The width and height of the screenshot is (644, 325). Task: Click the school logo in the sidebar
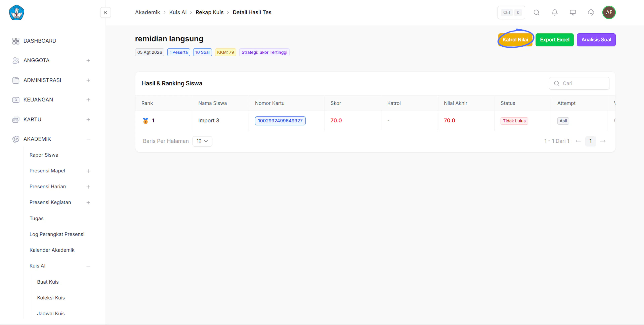coord(16,13)
